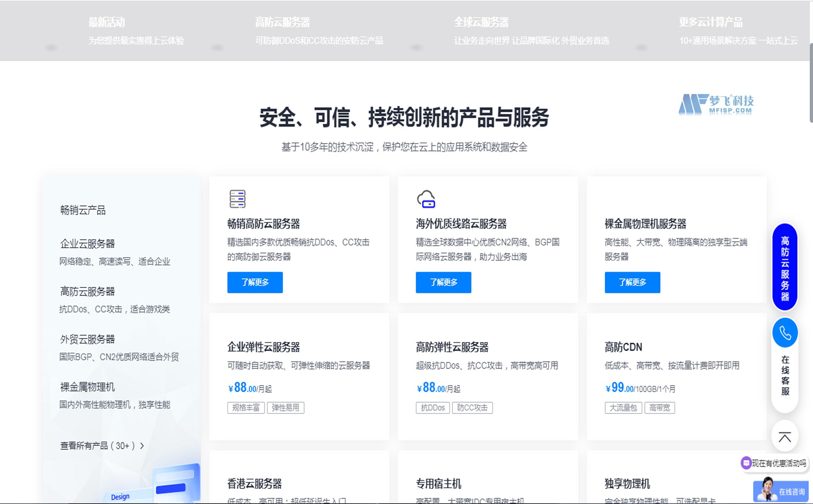This screenshot has height=504, width=813.
Task: Click the cloud icon above 海外优质线路云服务器
Action: (x=426, y=198)
